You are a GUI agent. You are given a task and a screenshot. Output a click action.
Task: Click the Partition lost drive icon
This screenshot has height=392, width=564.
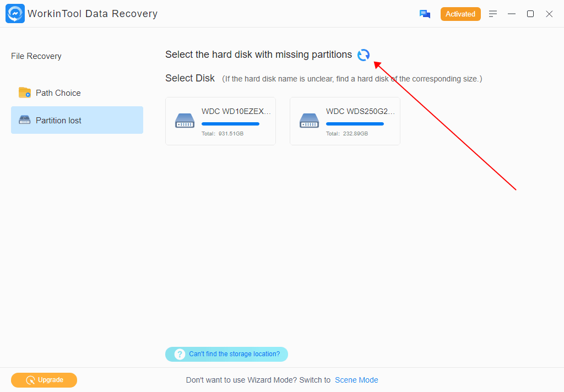[25, 120]
